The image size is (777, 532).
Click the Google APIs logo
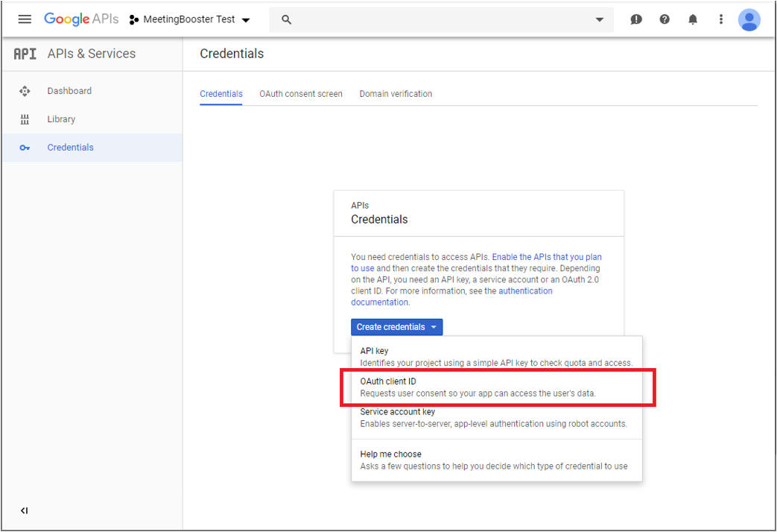pyautogui.click(x=81, y=19)
